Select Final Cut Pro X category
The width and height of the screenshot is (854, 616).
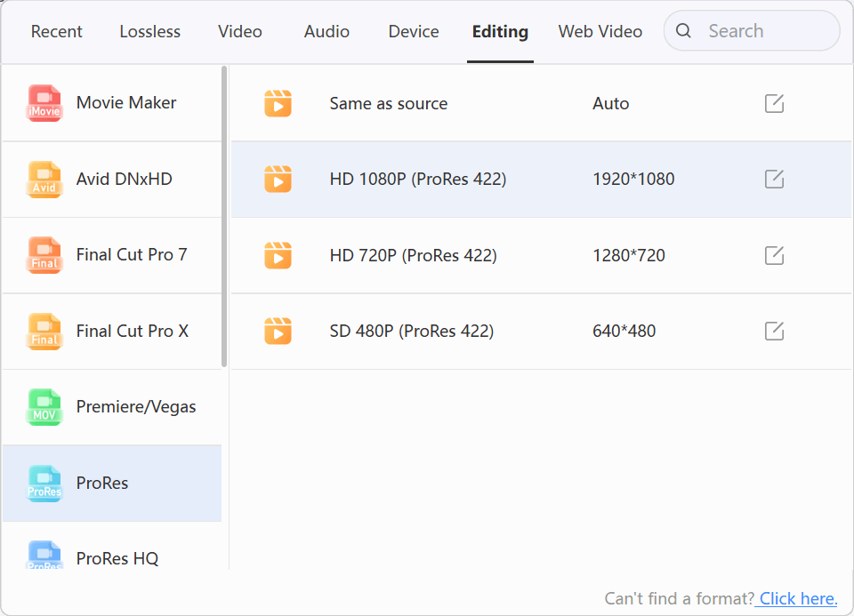tap(112, 331)
